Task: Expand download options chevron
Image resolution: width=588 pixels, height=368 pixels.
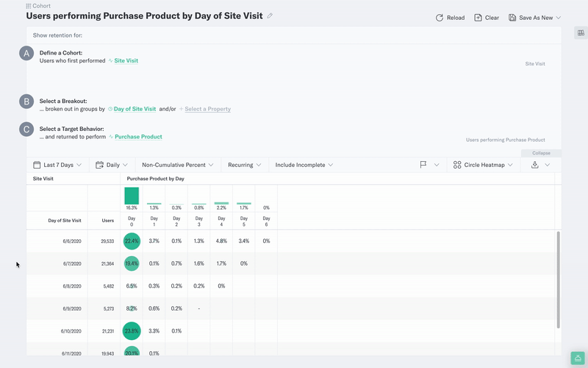Action: pos(548,165)
